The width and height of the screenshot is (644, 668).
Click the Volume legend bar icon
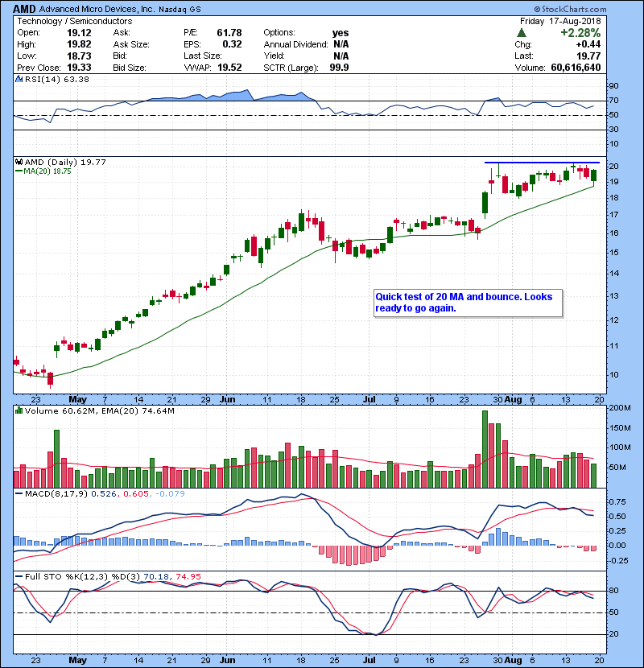[19, 410]
